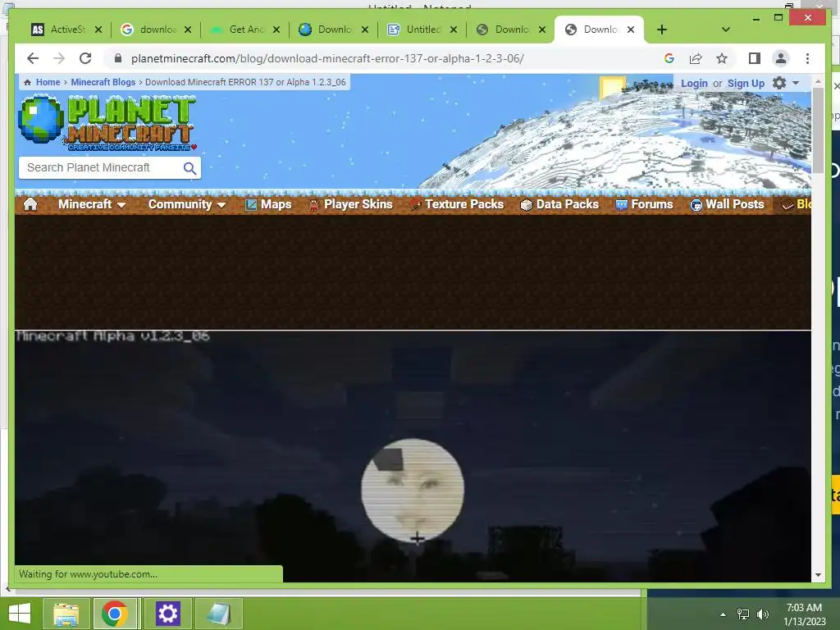Screen dimensions: 840x630
Task: Open the Data Packs section
Action: 559,204
